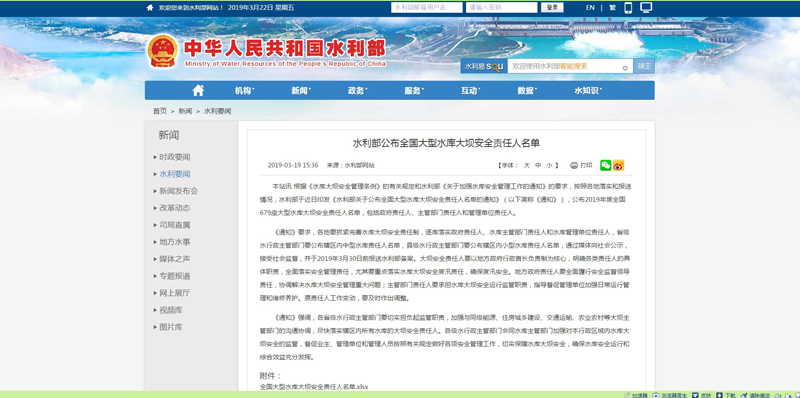Open 视频库 in the sidebar

point(171,310)
